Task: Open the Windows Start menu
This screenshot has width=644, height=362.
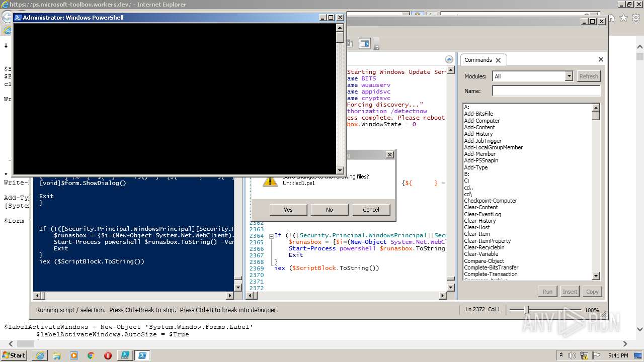Action: (x=14, y=355)
